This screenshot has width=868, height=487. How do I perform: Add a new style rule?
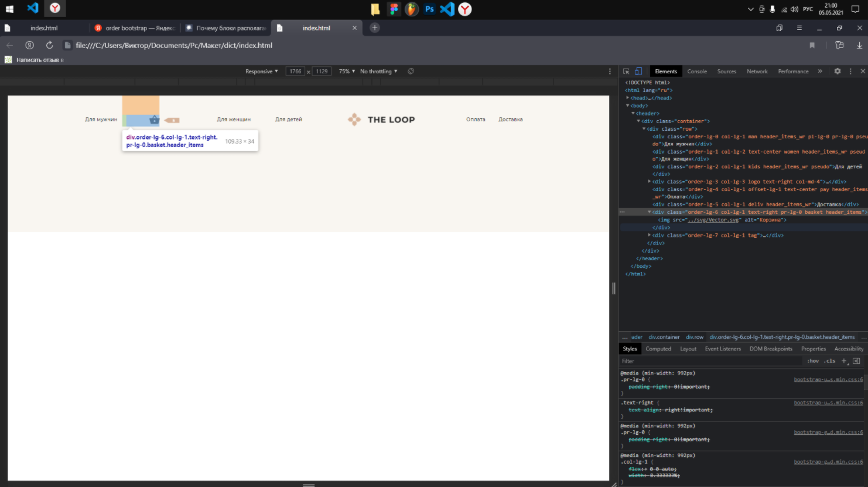[x=844, y=361]
